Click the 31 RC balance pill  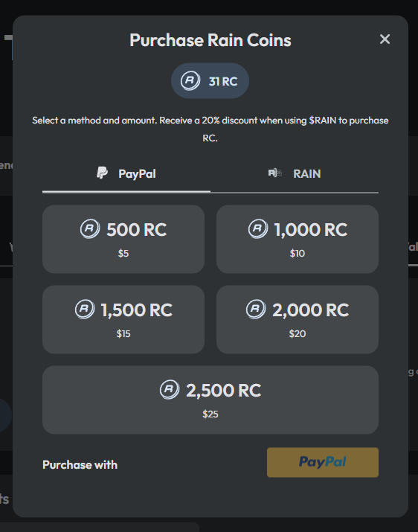coord(210,81)
